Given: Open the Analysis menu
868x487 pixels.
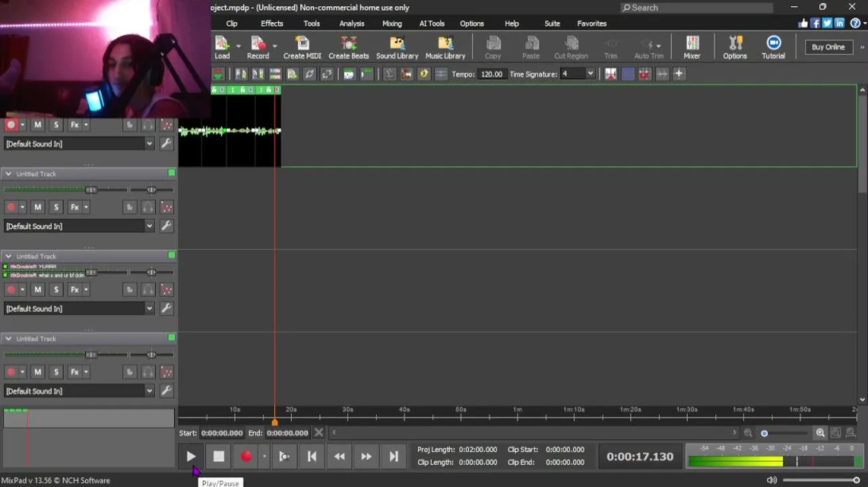Looking at the screenshot, I should tap(352, 23).
